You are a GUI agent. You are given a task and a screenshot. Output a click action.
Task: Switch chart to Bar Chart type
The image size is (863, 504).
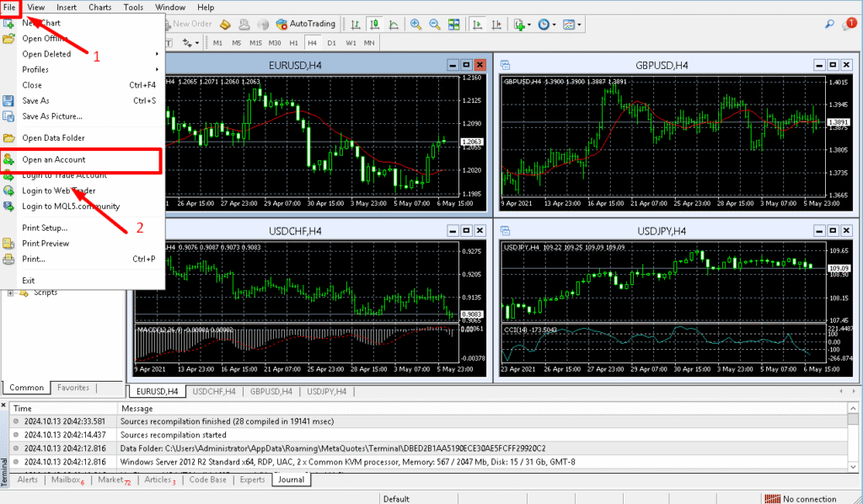(356, 24)
